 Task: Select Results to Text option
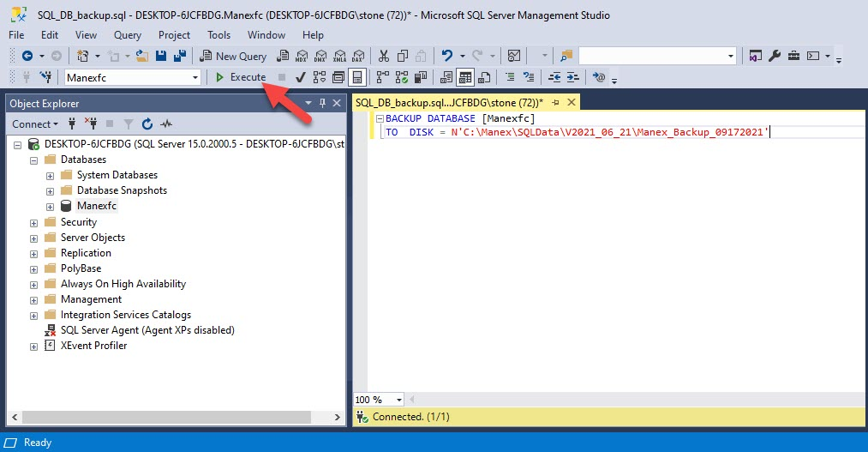[x=446, y=77]
